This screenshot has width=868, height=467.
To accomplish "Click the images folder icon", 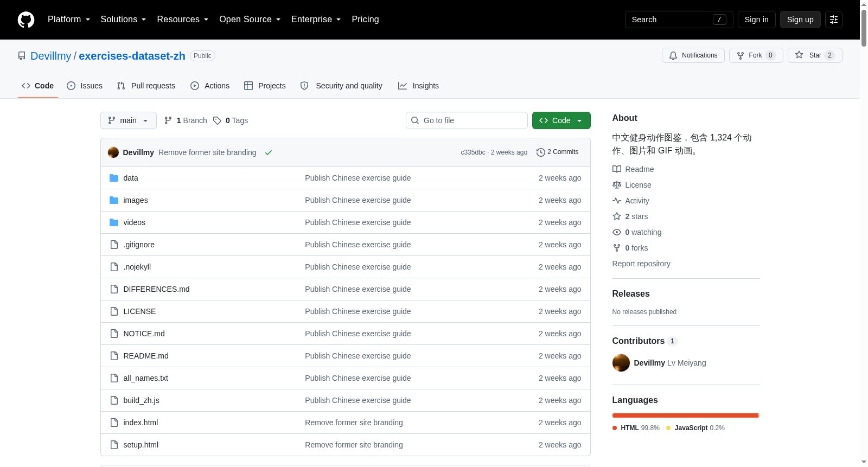I will click(114, 200).
